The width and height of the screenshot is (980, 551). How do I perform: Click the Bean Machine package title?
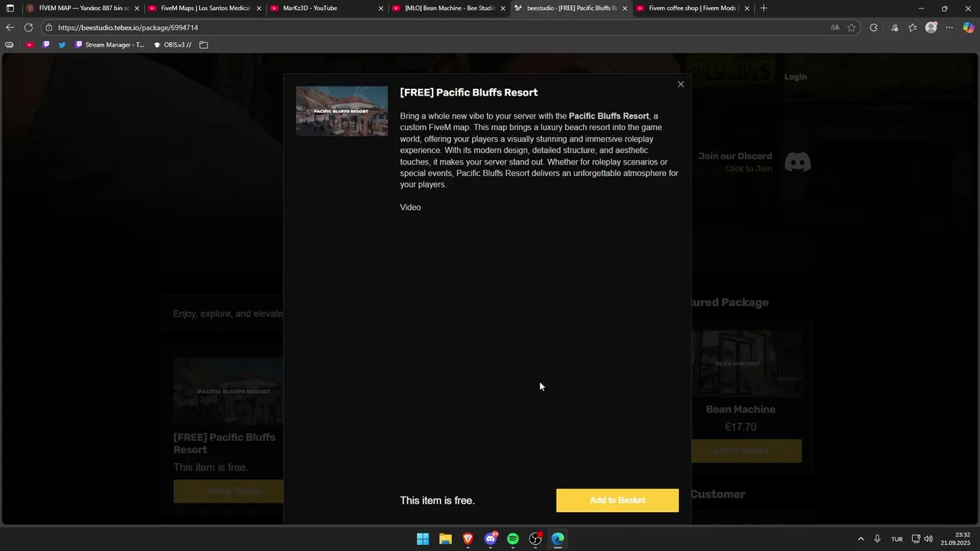tap(740, 409)
